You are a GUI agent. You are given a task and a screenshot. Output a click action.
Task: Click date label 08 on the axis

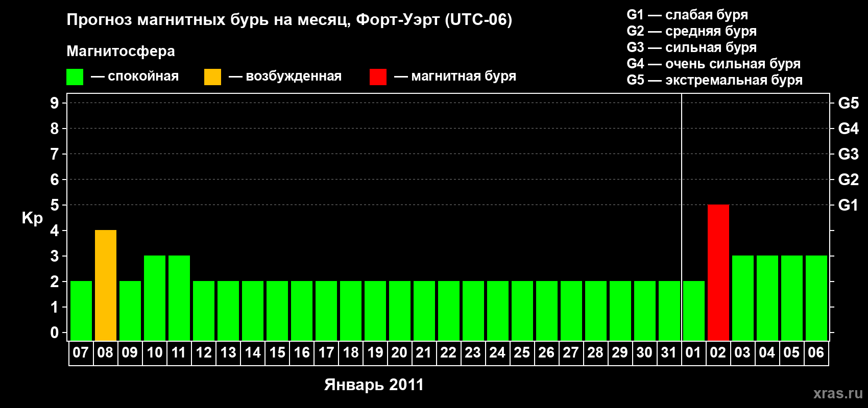click(105, 352)
